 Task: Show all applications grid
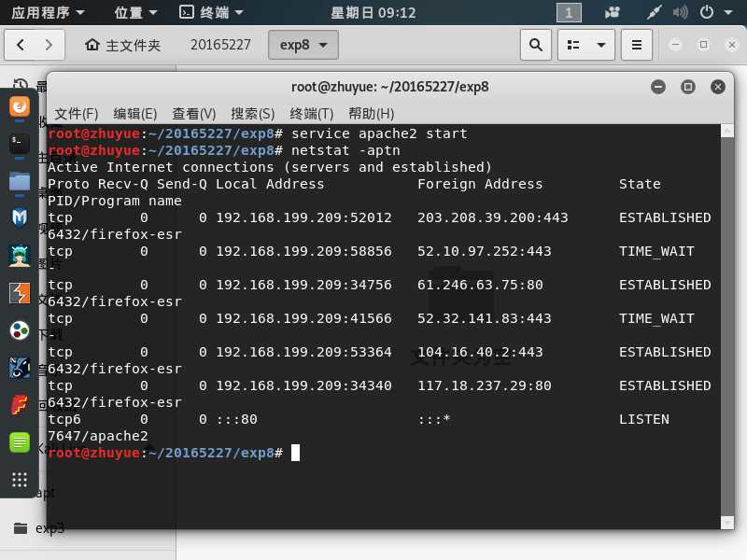[20, 480]
